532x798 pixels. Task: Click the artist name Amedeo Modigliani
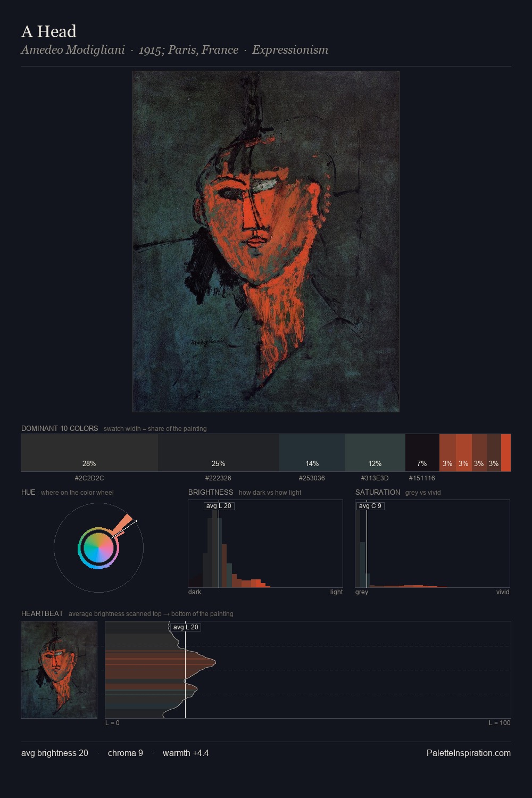tap(73, 50)
